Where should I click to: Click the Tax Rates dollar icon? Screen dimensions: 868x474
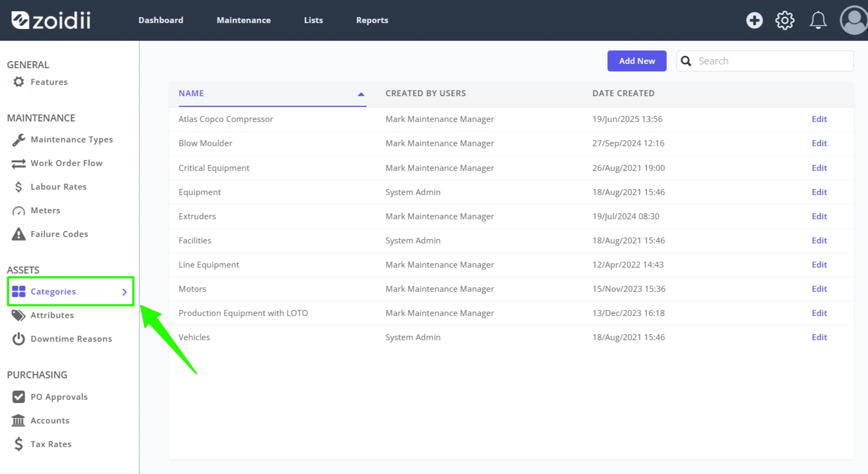(x=19, y=444)
